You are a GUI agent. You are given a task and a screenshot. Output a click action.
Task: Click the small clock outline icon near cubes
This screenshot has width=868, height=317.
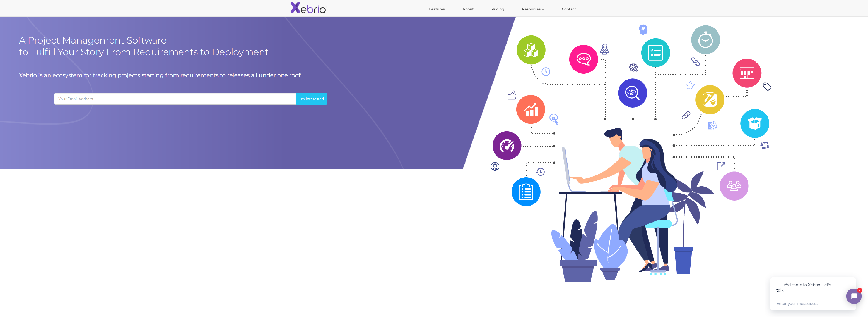[x=546, y=71]
